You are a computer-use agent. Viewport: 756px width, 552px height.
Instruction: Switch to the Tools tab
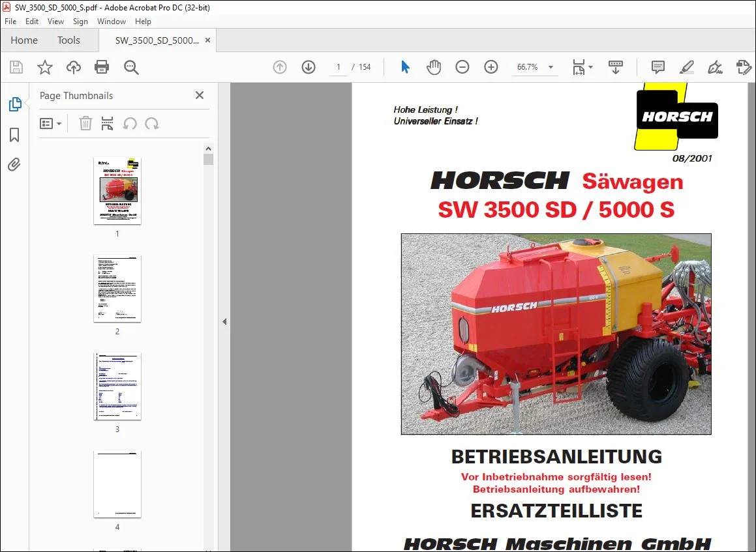pyautogui.click(x=68, y=40)
